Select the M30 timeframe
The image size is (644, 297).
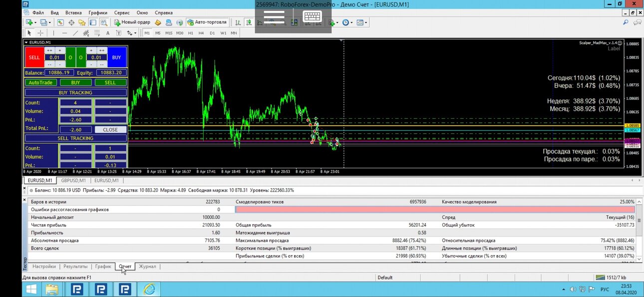[x=179, y=33]
